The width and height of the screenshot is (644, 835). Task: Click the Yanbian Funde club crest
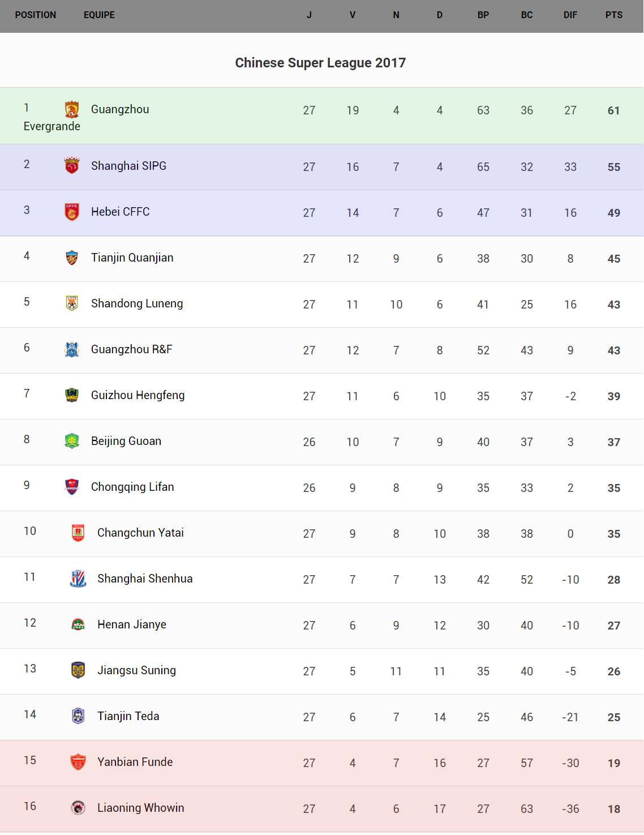[78, 762]
